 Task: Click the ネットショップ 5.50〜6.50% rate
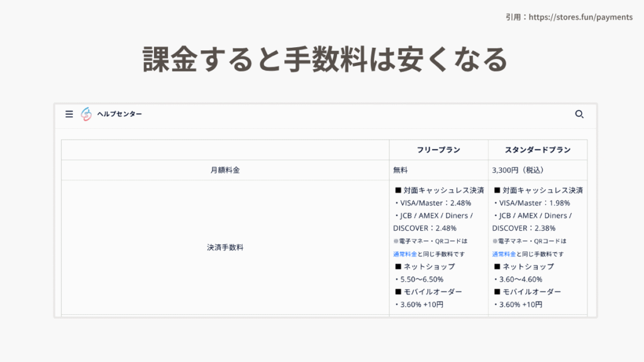click(421, 279)
